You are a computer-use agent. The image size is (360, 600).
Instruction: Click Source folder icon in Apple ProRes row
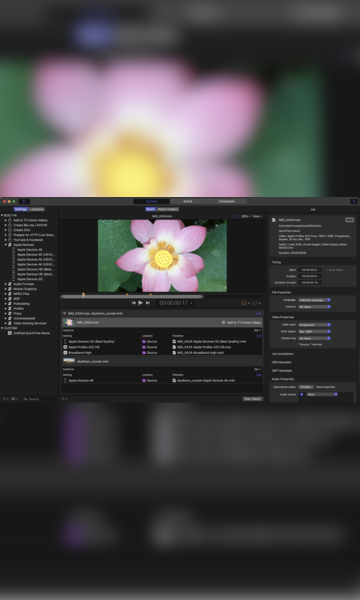coord(144,347)
